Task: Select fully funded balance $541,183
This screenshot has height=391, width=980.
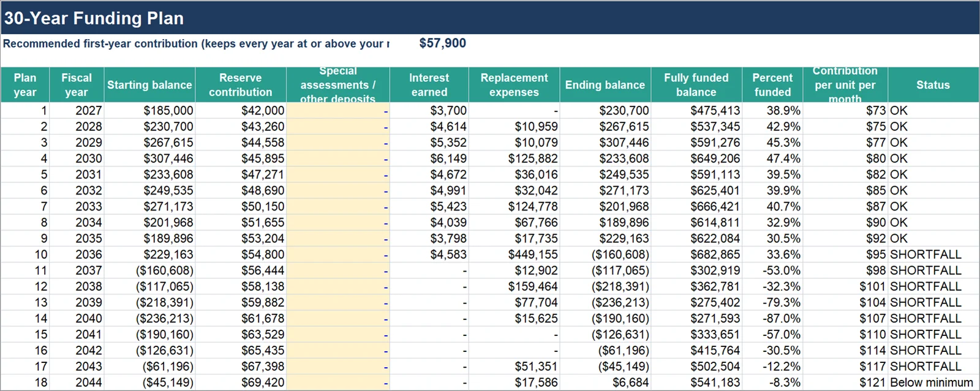Action: (696, 382)
